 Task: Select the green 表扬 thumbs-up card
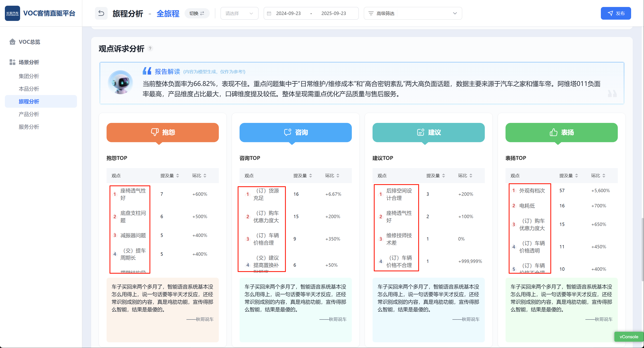tap(561, 132)
